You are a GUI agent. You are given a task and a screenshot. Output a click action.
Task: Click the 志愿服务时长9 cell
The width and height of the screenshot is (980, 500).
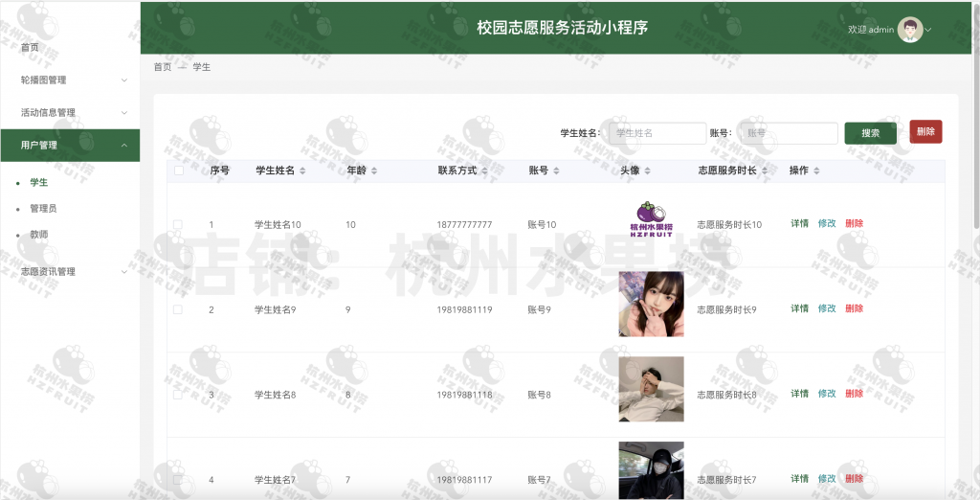(727, 309)
